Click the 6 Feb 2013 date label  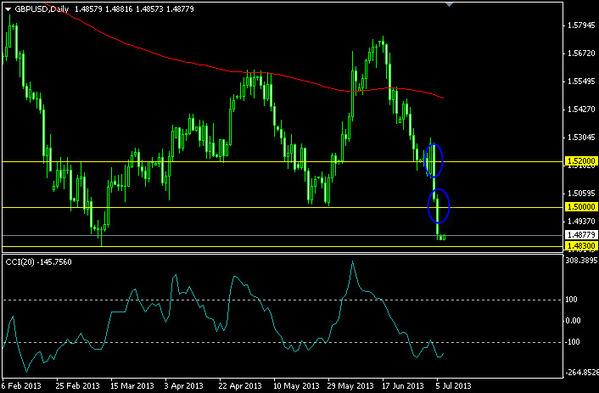coord(22,386)
